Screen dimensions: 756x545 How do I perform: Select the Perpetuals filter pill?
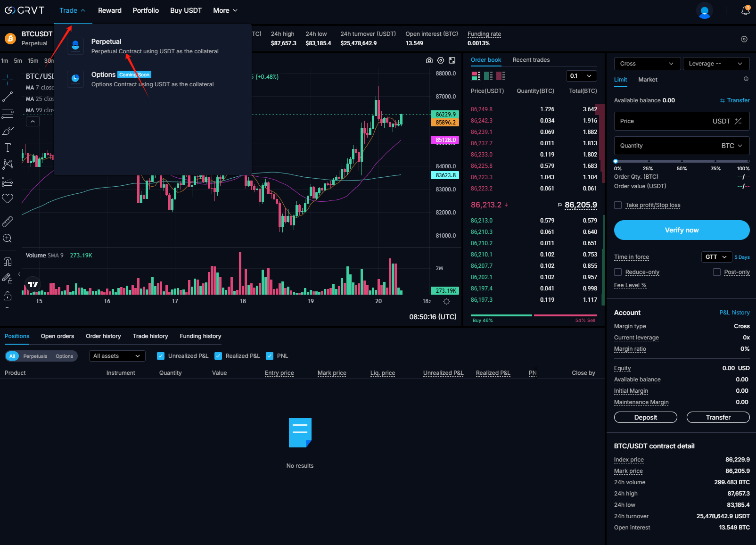pyautogui.click(x=35, y=356)
